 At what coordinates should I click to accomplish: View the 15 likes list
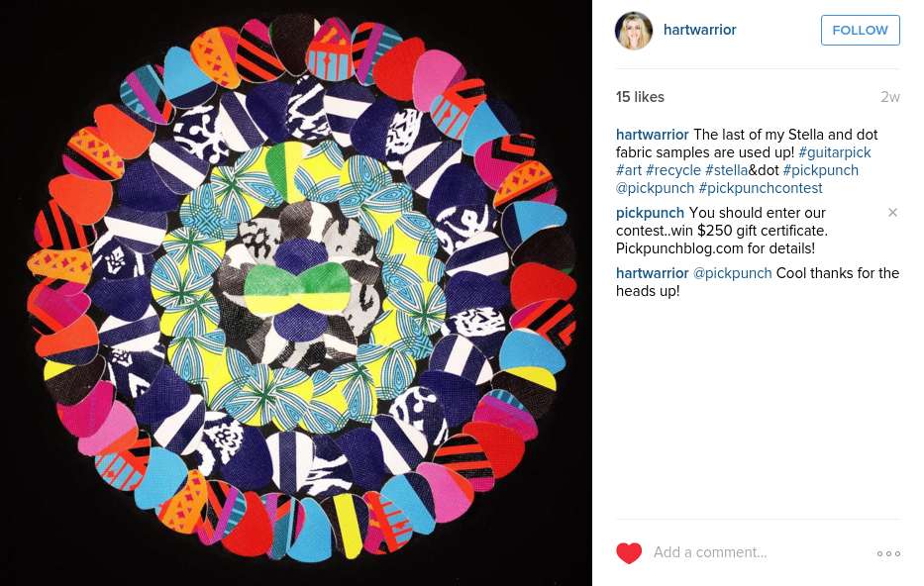point(640,97)
